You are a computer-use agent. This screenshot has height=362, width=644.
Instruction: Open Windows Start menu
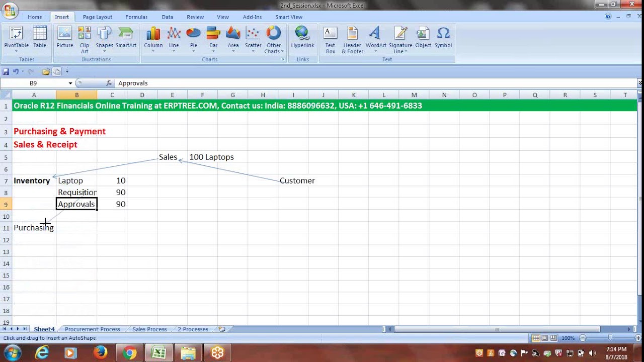pos(12,353)
